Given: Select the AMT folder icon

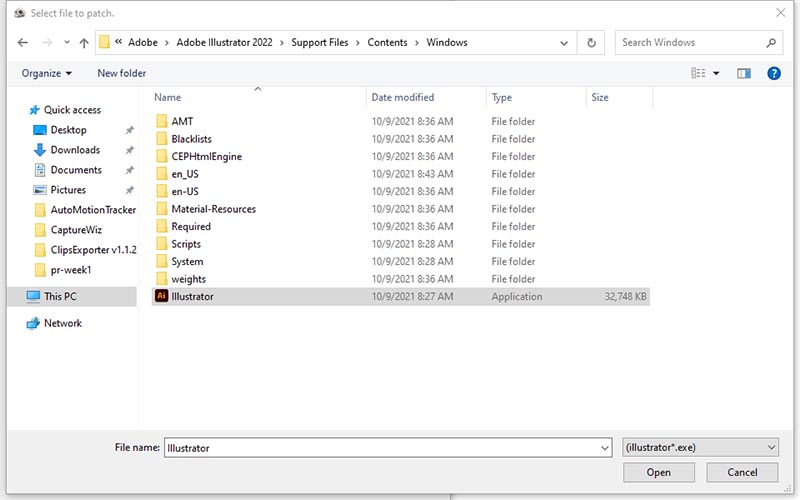Looking at the screenshot, I should coord(162,121).
